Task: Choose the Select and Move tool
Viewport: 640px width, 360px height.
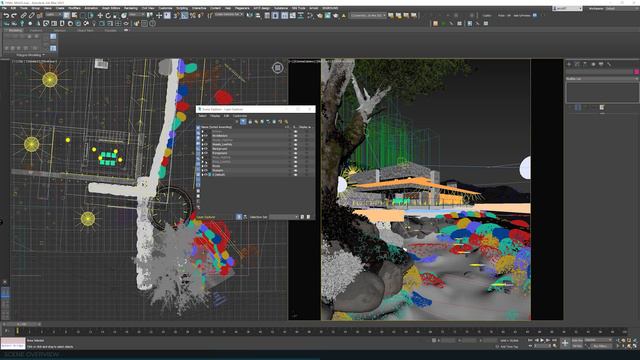Action: [x=100, y=16]
